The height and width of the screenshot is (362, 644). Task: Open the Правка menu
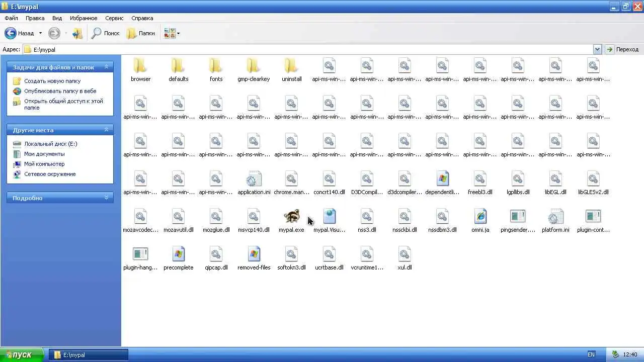click(35, 18)
